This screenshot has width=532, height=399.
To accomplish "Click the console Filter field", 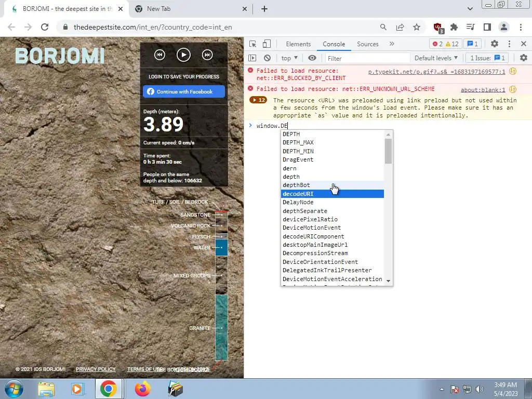I will pyautogui.click(x=367, y=58).
